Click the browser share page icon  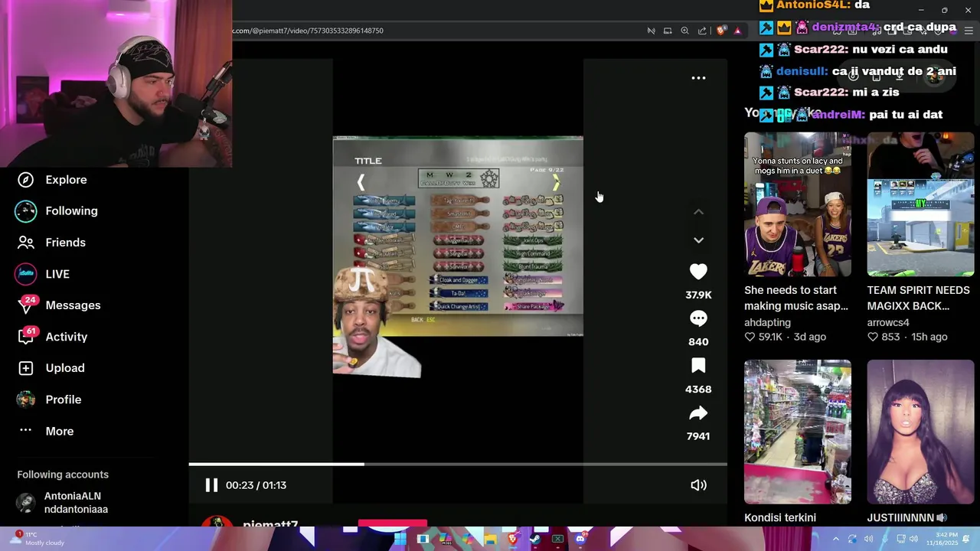702,31
